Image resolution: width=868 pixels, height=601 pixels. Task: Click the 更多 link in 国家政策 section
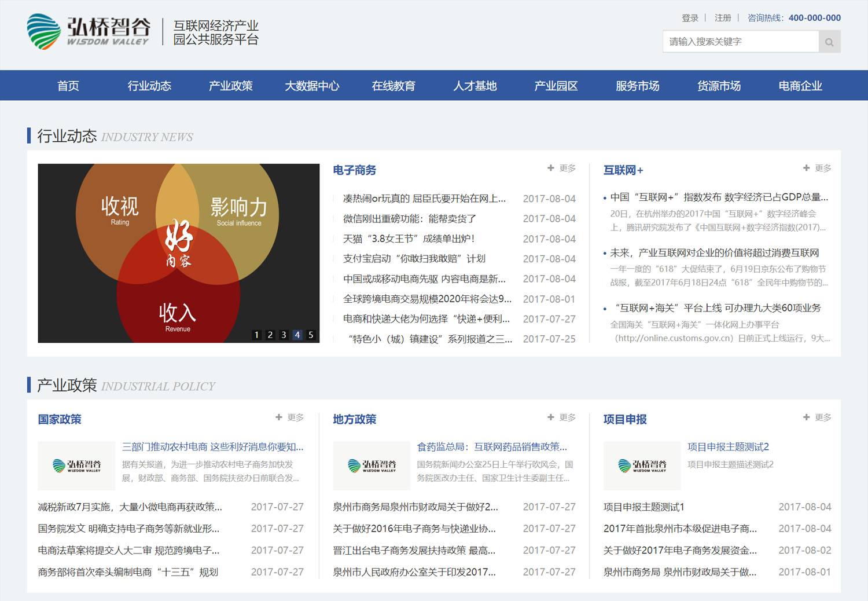296,417
